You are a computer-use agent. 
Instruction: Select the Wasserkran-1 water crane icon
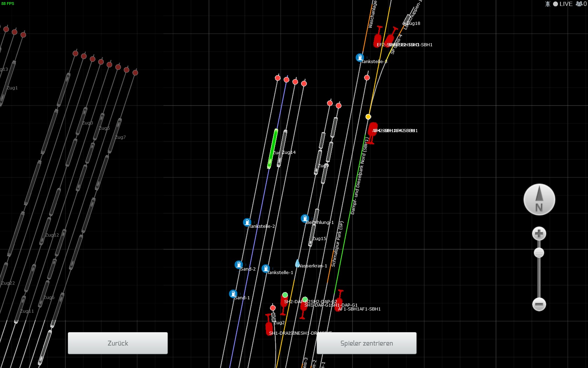pos(297,263)
